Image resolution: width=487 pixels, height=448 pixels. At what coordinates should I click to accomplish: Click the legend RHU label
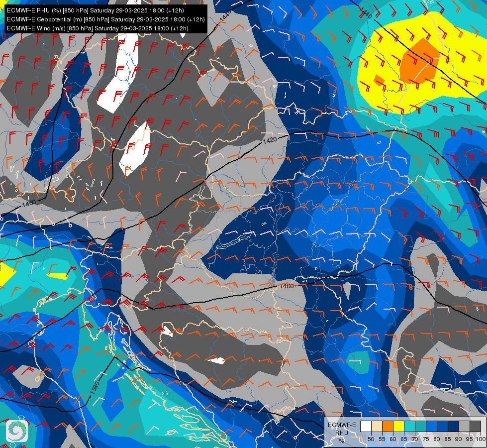(342, 433)
